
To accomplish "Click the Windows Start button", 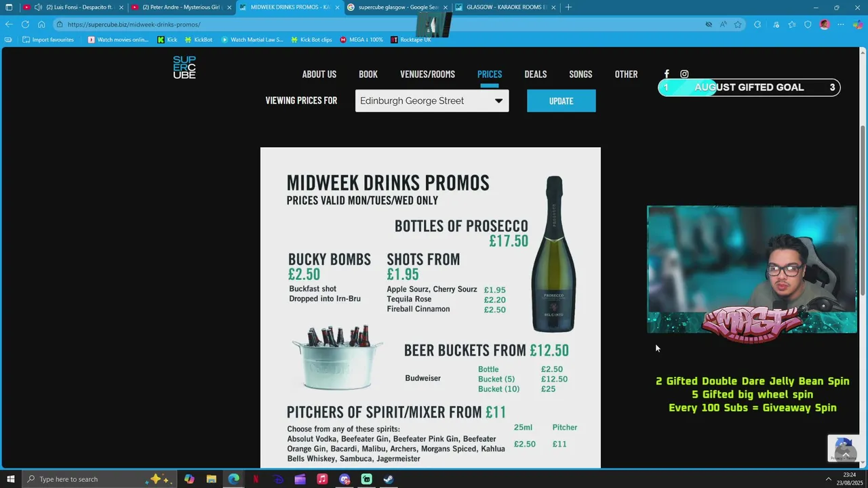I will (x=11, y=479).
